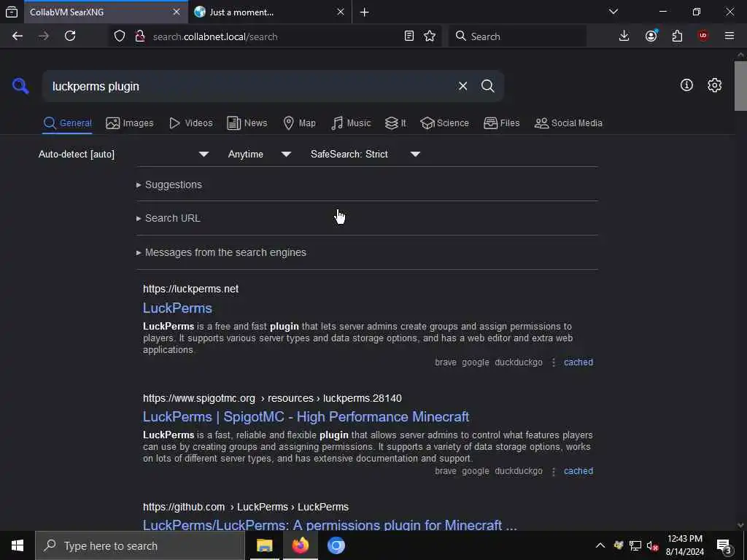Click the Firefox taskbar icon
Screen dimensions: 747x560
[x=300, y=545]
